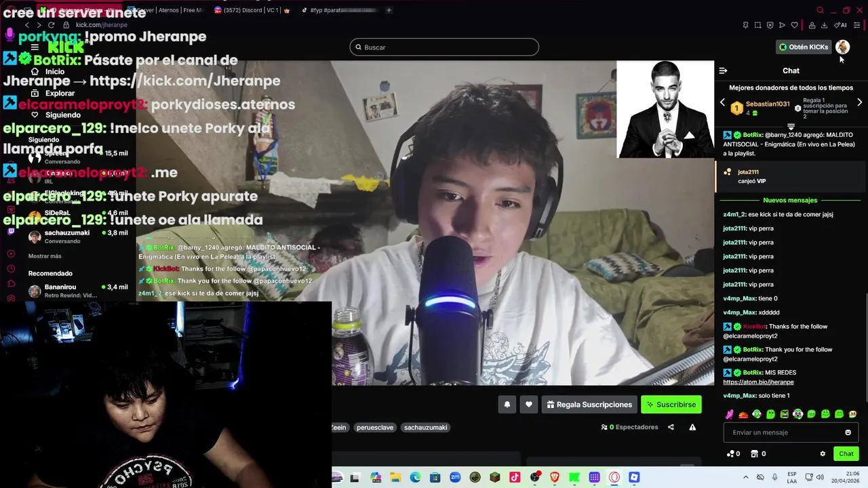The image size is (868, 488).
Task: Open TikTok from the taskbar
Action: click(515, 477)
